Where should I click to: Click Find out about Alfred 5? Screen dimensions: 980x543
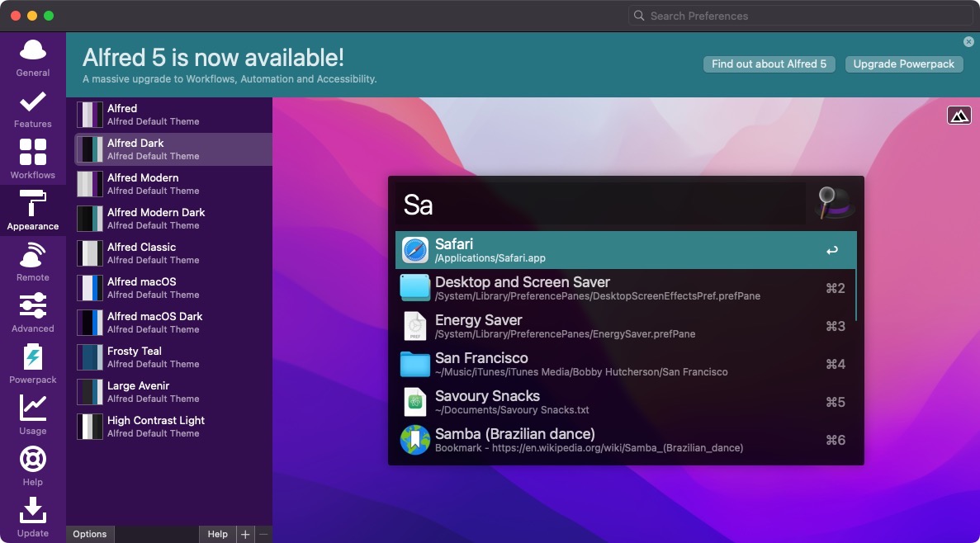pyautogui.click(x=769, y=64)
